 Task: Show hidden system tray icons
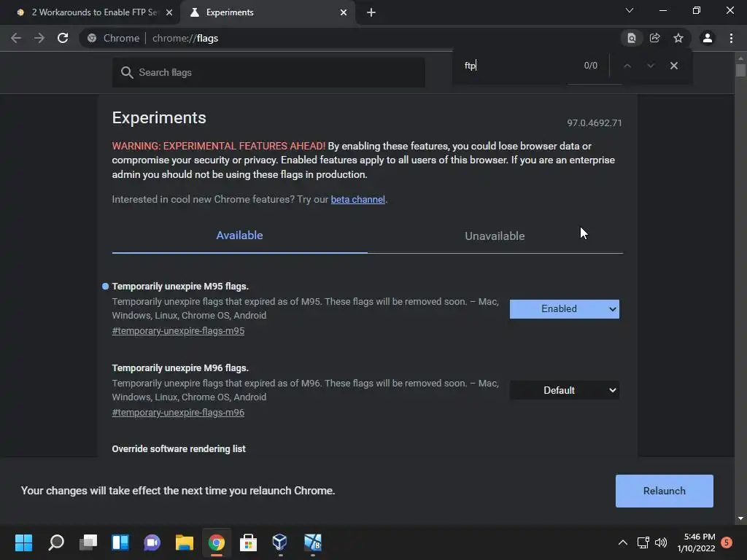623,542
